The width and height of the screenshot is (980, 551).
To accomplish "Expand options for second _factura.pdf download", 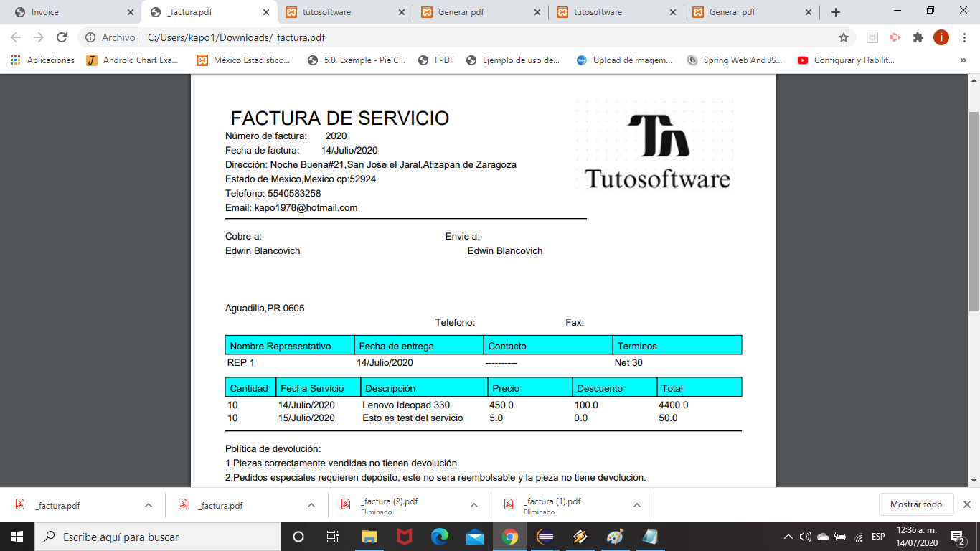I will pos(311,505).
